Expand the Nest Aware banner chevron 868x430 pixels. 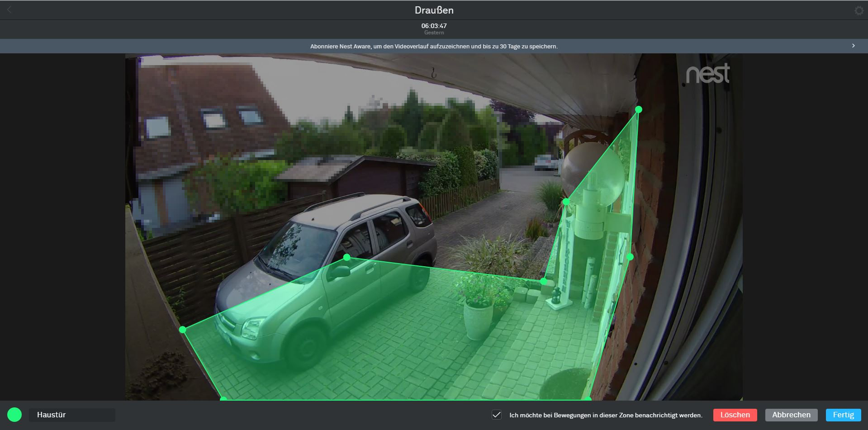[853, 46]
